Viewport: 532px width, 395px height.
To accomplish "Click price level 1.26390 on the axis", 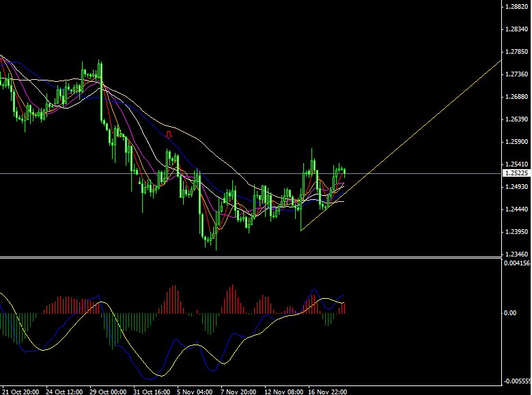I will pyautogui.click(x=517, y=119).
